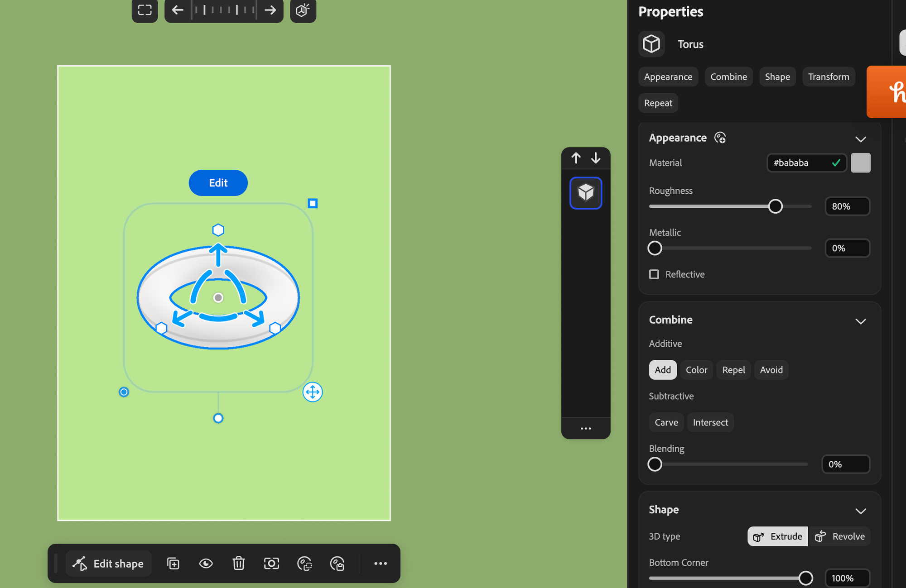Screen dimensions: 906x588
Task: Collapse the Shape section chevron
Action: pyautogui.click(x=861, y=511)
